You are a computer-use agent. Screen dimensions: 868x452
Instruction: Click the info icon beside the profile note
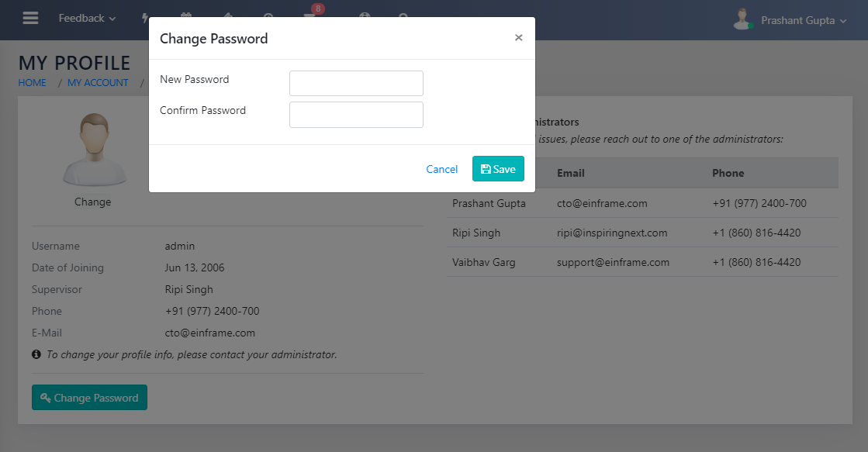pos(36,354)
